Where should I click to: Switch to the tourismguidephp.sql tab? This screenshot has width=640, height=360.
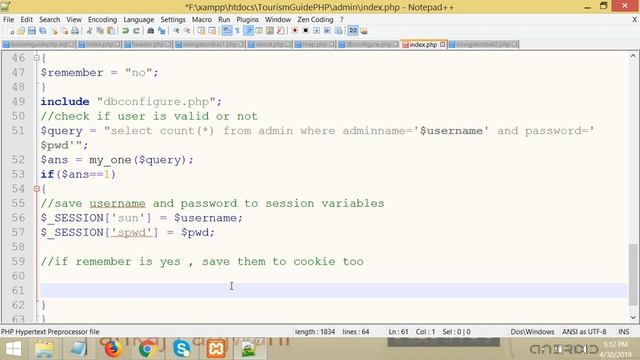39,44
